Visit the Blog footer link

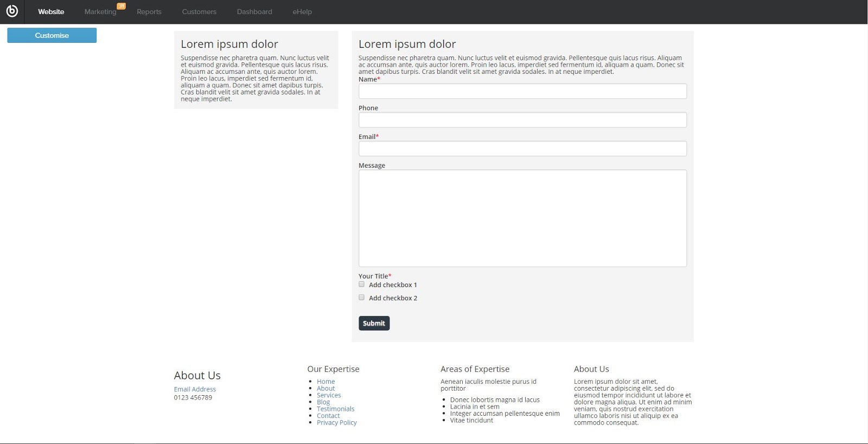323,402
